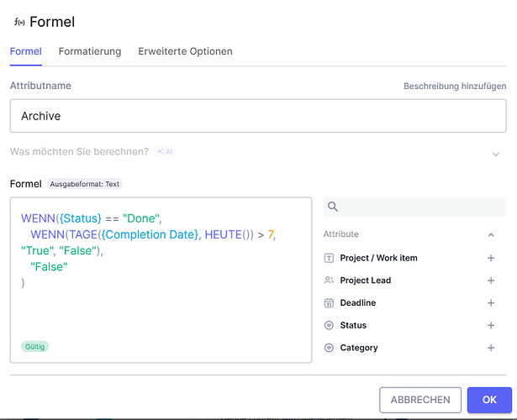Click the 'Was möchten Sie berechnen?' AI prompt
The width and height of the screenshot is (517, 420).
(80, 152)
